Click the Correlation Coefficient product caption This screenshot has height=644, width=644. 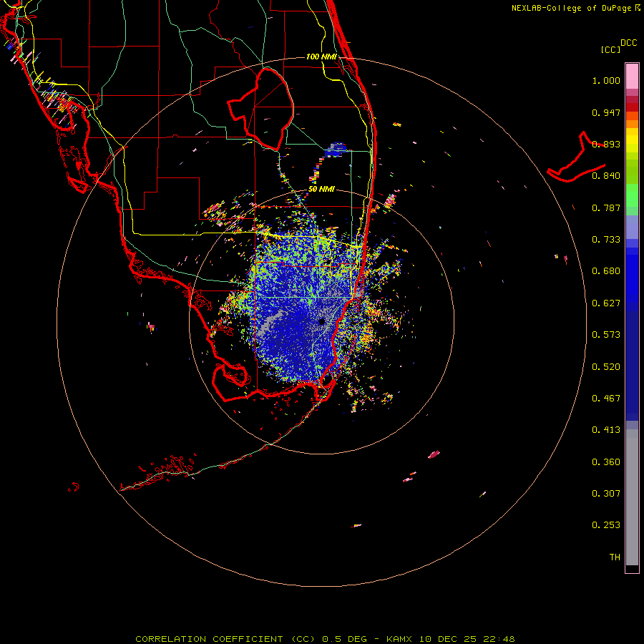(325, 639)
